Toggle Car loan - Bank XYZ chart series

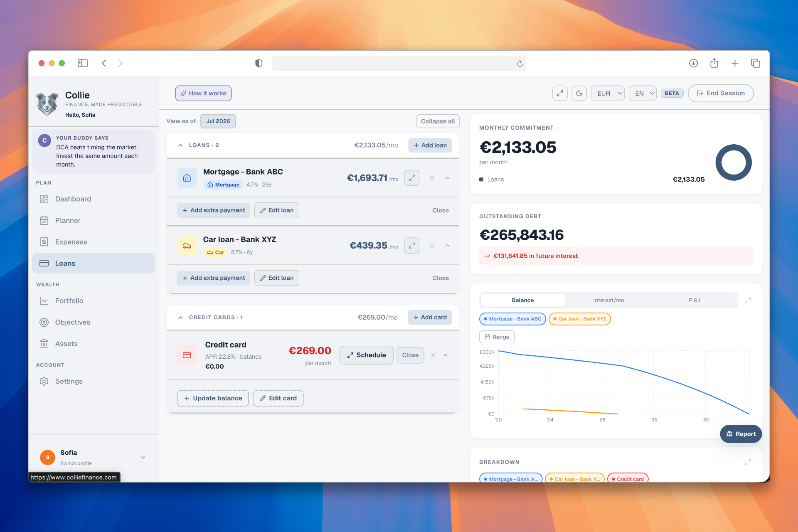click(x=579, y=319)
